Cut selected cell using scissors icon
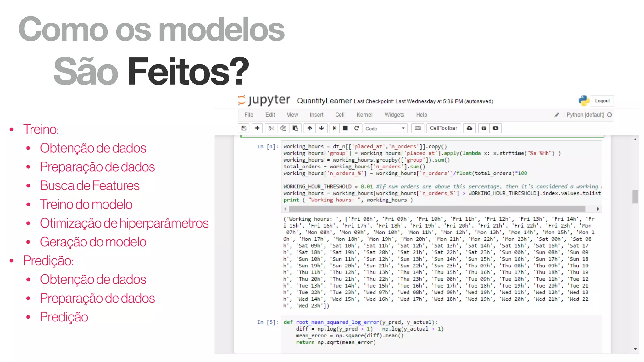The height and width of the screenshot is (362, 644). [x=271, y=128]
